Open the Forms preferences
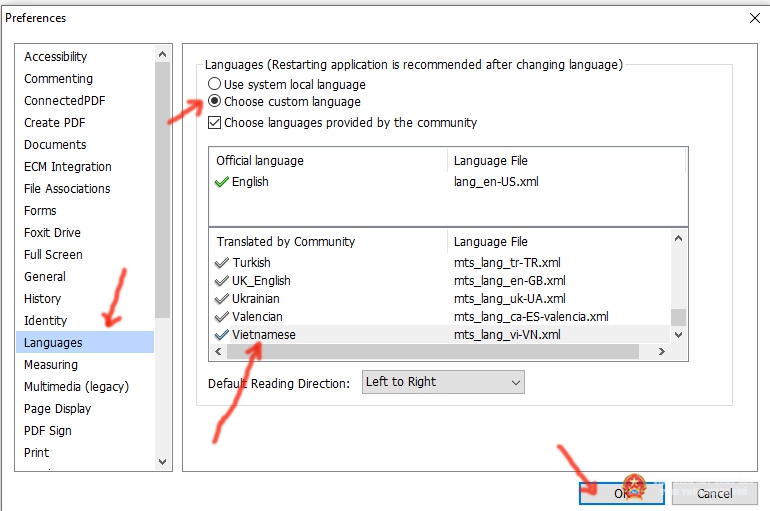 [40, 211]
